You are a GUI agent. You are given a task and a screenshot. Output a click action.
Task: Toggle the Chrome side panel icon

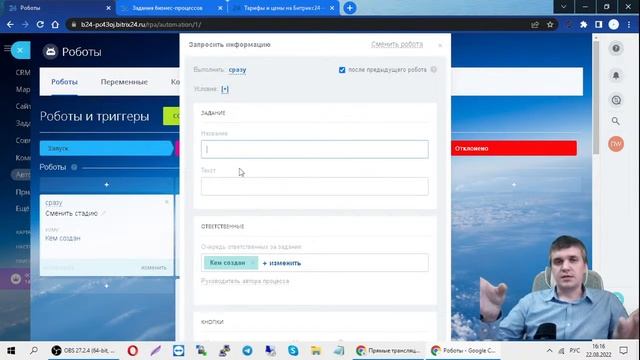[598, 24]
